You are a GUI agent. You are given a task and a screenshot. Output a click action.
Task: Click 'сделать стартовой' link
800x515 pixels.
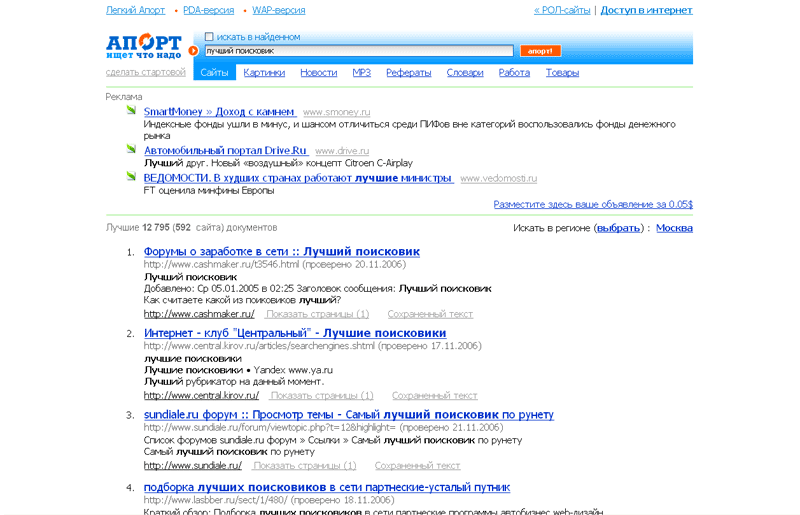point(146,72)
